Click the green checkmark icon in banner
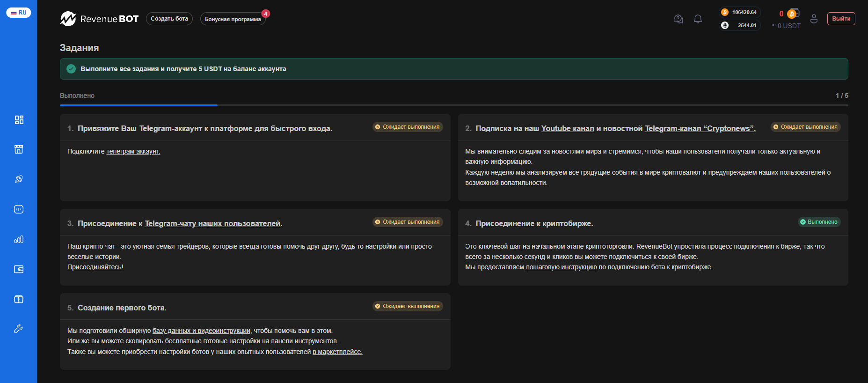Viewport: 868px width, 383px height. tap(71, 69)
